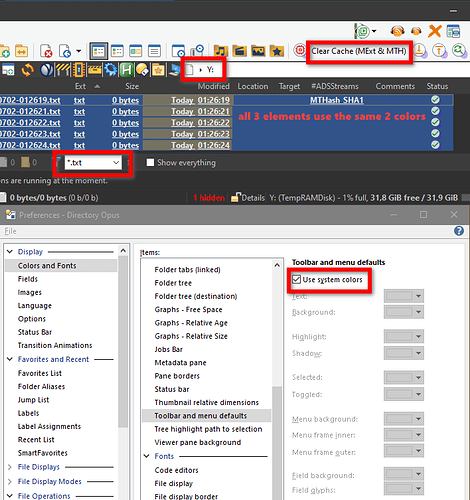The image size is (470, 500).
Task: Select Graphs - Free Space item
Action: click(188, 309)
